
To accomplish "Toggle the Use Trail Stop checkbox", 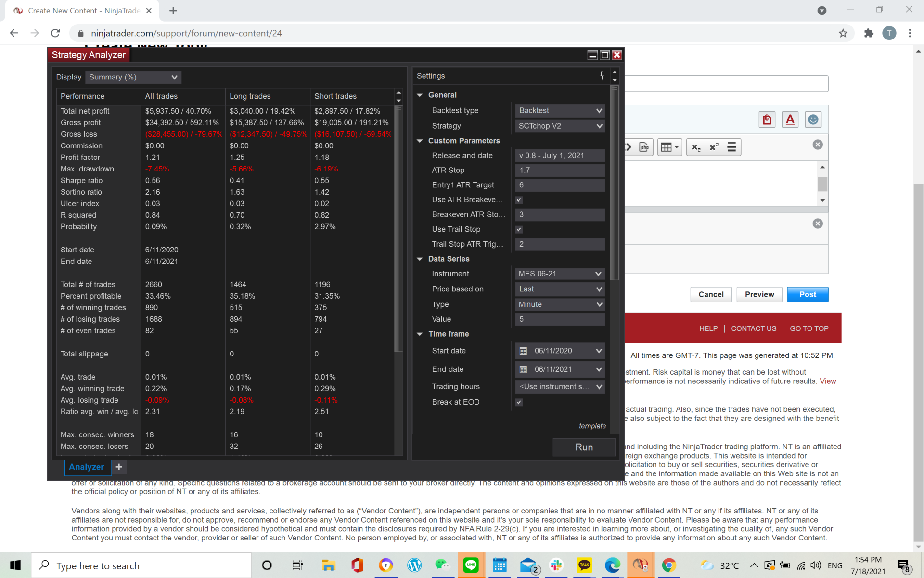I will coord(519,230).
